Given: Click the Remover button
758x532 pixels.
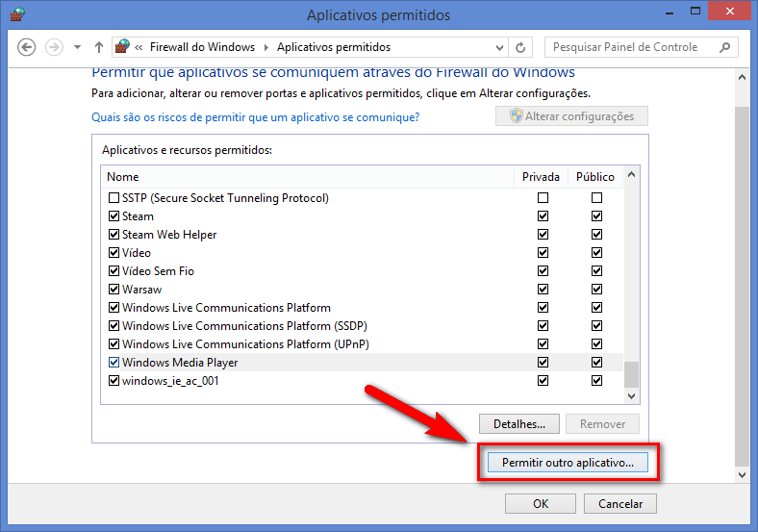Looking at the screenshot, I should click(602, 424).
